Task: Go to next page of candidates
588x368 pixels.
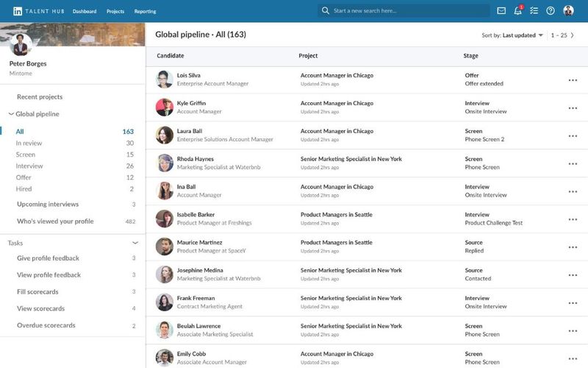Action: (x=573, y=35)
